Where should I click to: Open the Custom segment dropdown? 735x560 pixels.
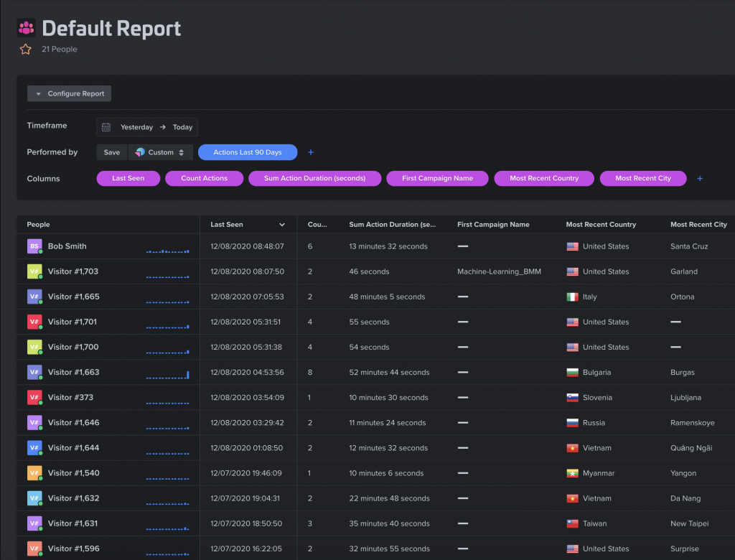click(160, 152)
